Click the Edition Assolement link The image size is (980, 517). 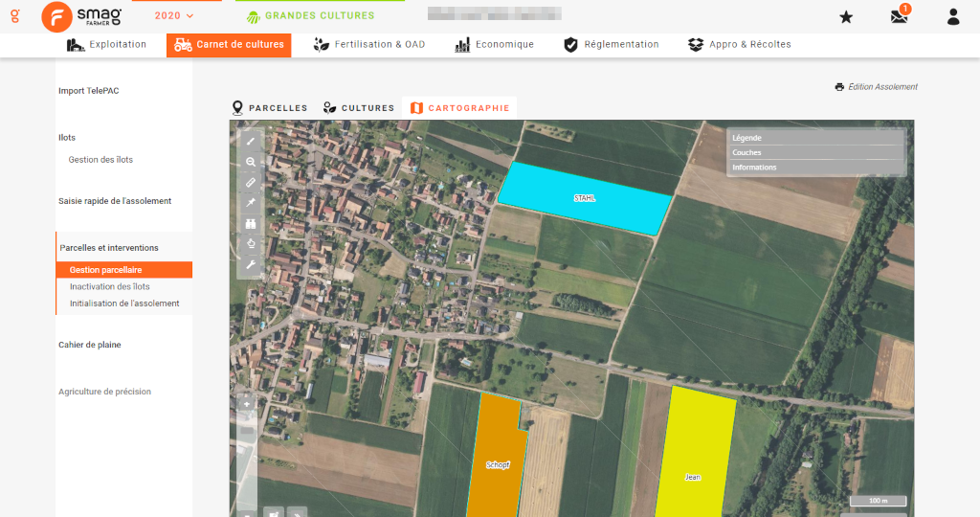(x=876, y=87)
